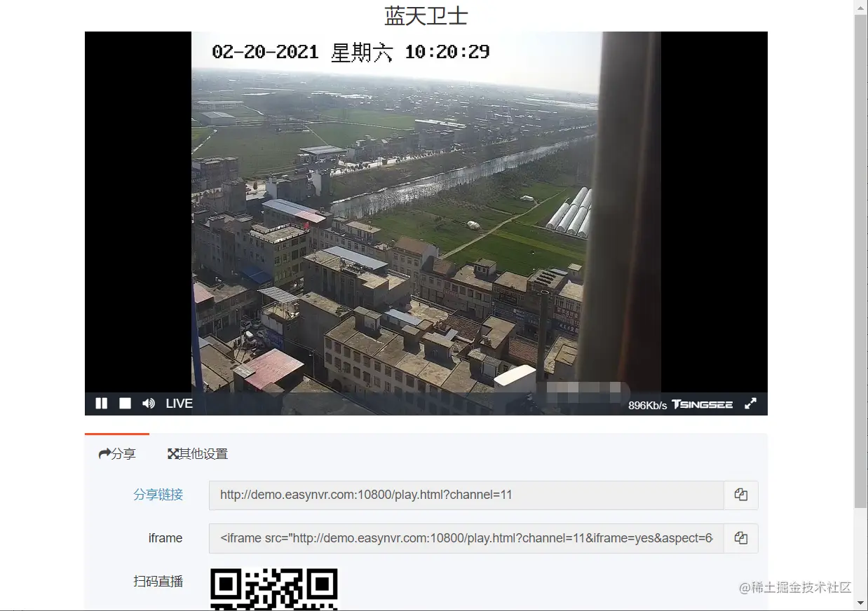Click the 896Kb/s bitrate indicator
This screenshot has height=611, width=868.
[x=646, y=404]
